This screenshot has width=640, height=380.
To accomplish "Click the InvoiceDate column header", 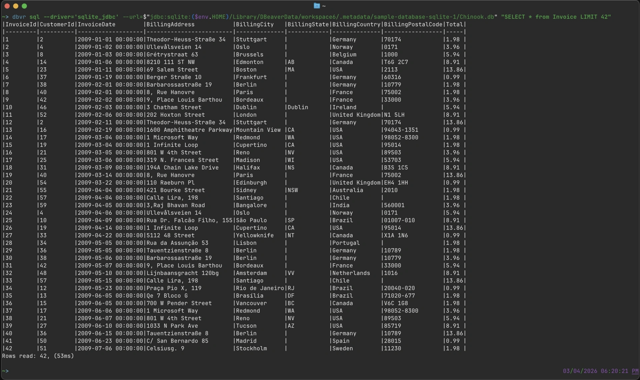I will point(96,24).
